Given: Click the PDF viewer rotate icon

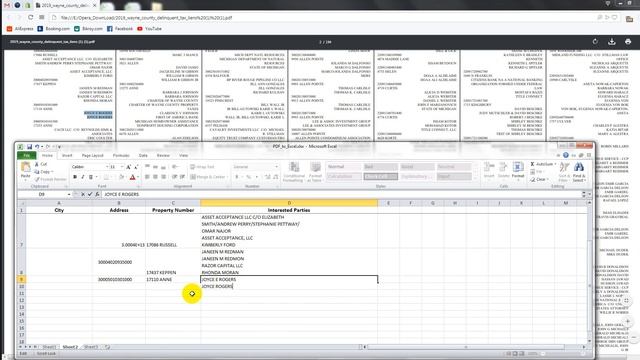Looking at the screenshot, I should pos(595,42).
